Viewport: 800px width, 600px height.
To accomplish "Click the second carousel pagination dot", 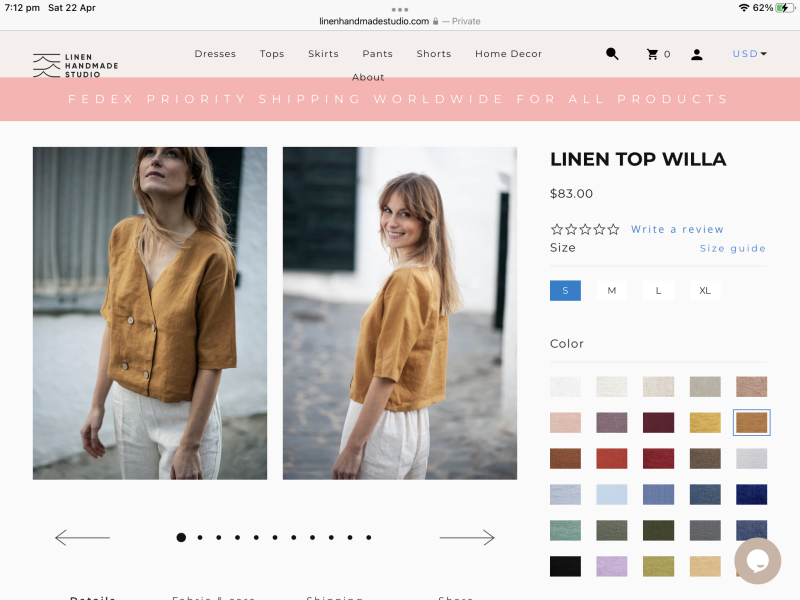I will tap(199, 537).
